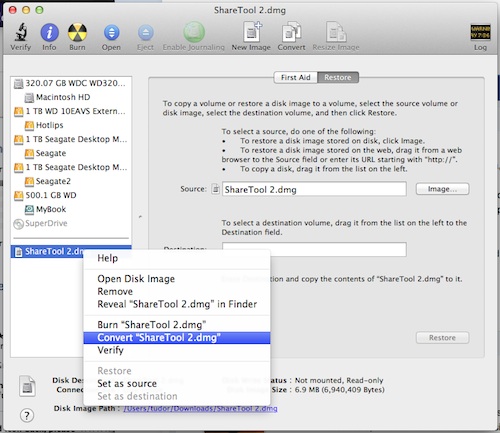Click the Restore button at bottom right

point(442,338)
